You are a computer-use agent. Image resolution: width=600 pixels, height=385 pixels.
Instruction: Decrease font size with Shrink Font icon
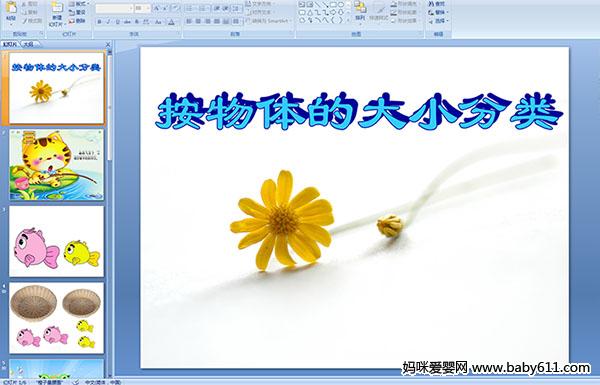click(165, 8)
